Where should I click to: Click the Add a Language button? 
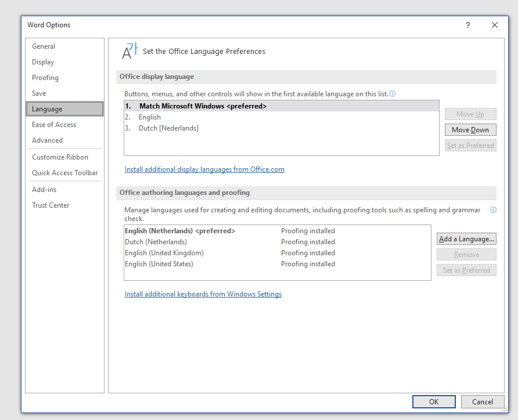[466, 239]
